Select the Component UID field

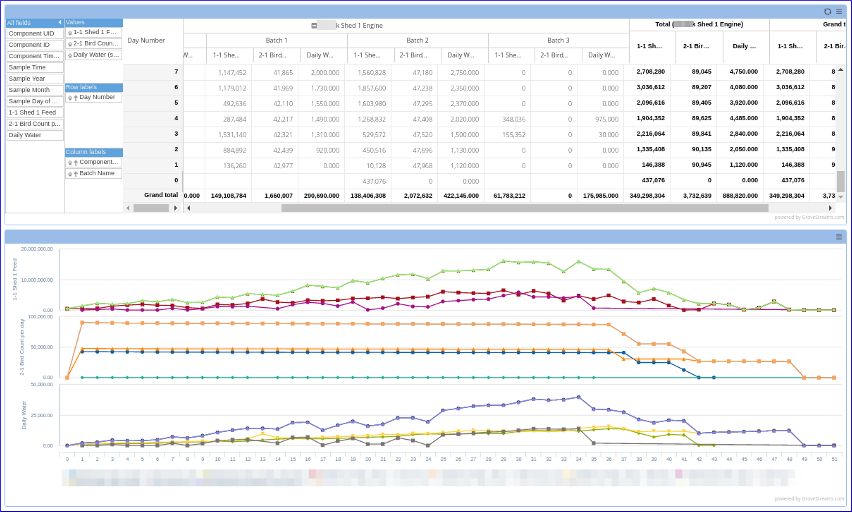[33, 33]
